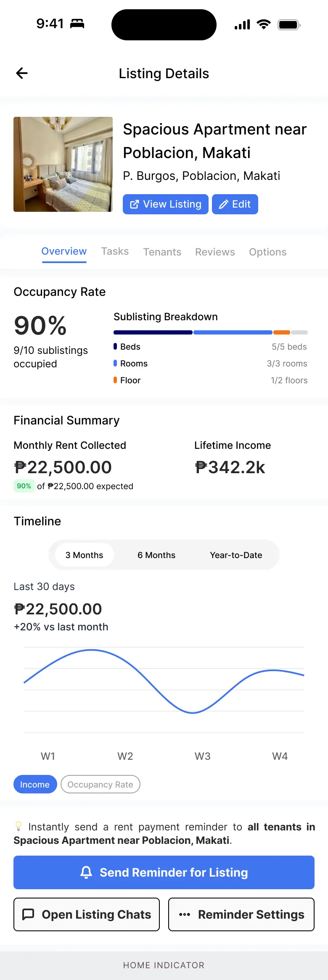Click the chat bubble icon
The height and width of the screenshot is (980, 328).
(x=28, y=914)
